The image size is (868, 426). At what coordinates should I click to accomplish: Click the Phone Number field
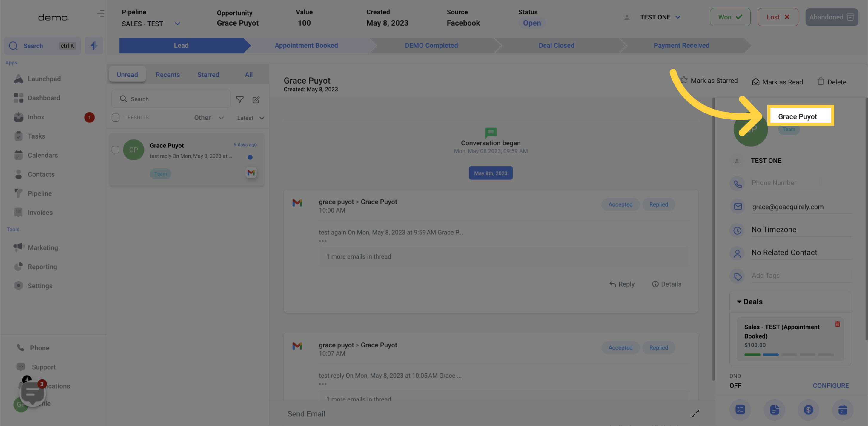click(x=786, y=183)
